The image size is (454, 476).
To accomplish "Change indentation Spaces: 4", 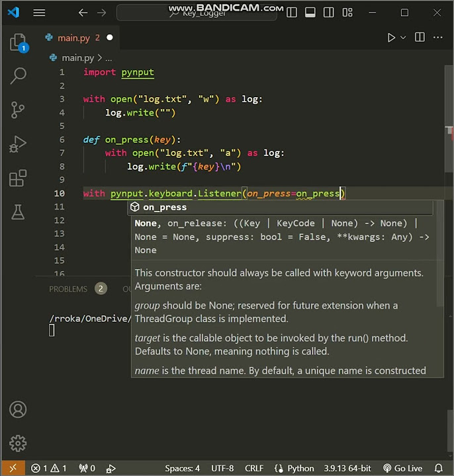I will (183, 469).
